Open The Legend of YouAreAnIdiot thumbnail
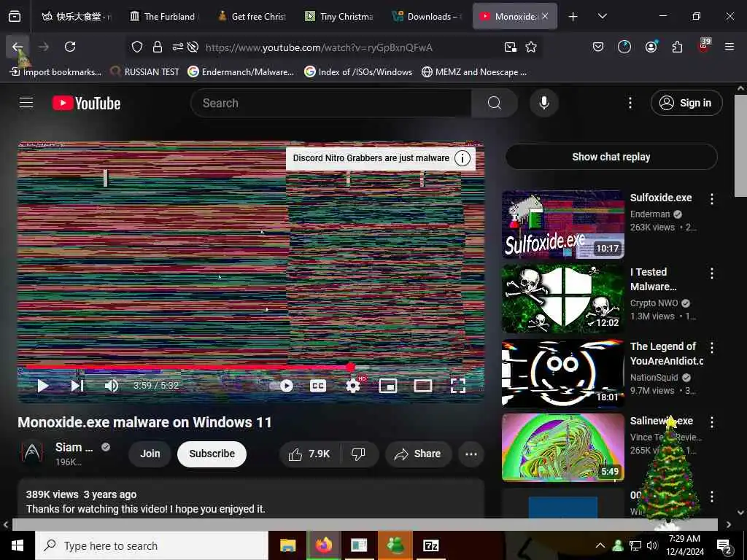Screen dimensions: 747x560 coord(562,373)
